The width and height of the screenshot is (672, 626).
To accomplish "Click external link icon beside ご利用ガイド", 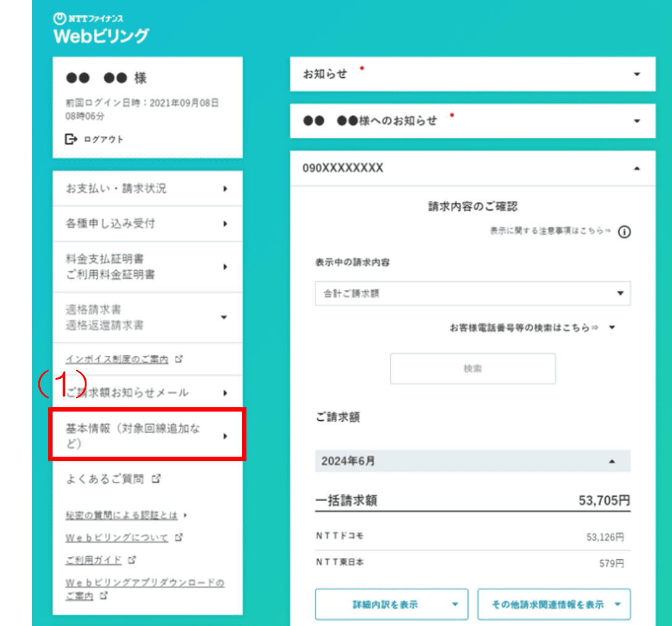I will [132, 559].
